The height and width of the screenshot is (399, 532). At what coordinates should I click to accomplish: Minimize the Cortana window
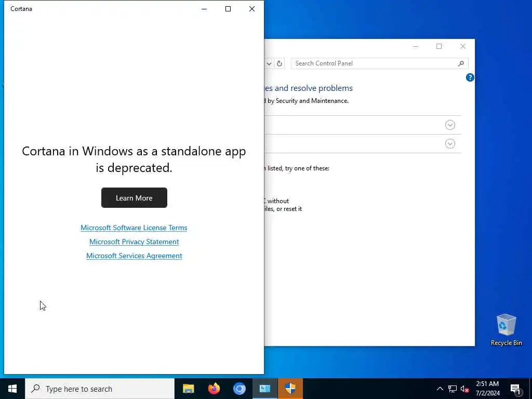(204, 9)
